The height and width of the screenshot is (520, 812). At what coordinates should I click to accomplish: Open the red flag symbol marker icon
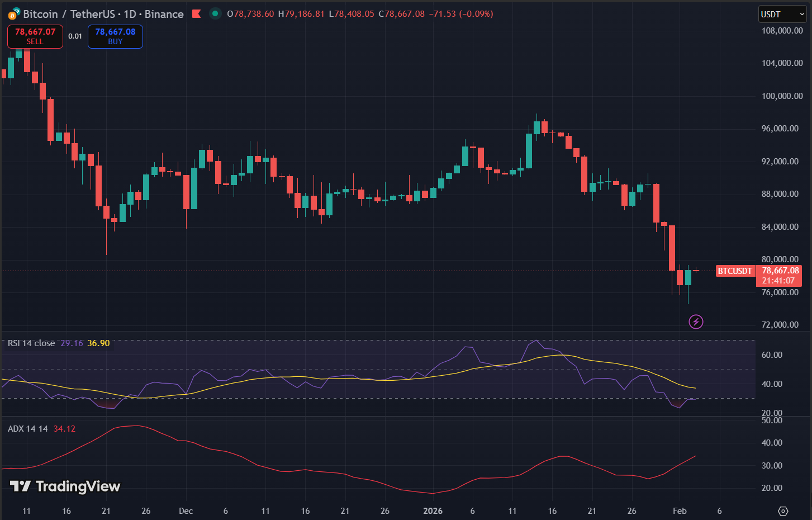197,13
